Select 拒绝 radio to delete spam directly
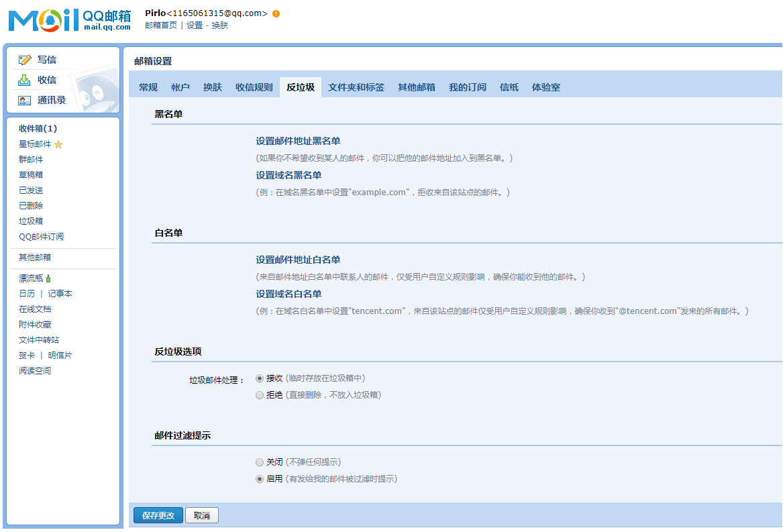The image size is (783, 532). (x=260, y=395)
